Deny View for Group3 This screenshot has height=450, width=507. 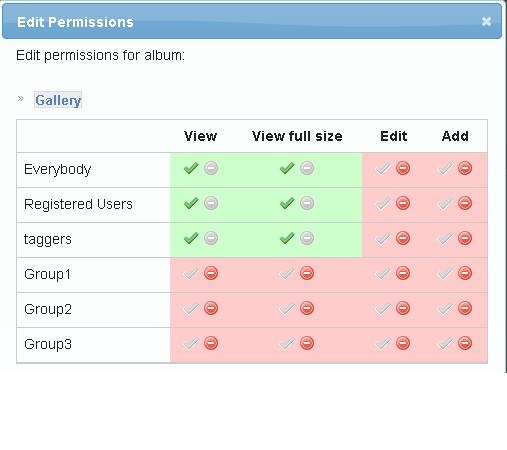(211, 343)
